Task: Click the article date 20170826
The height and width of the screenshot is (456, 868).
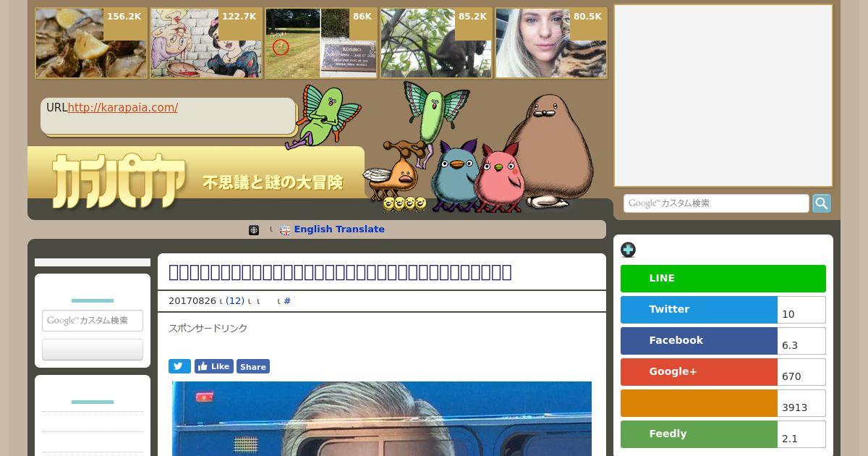Action: point(192,301)
